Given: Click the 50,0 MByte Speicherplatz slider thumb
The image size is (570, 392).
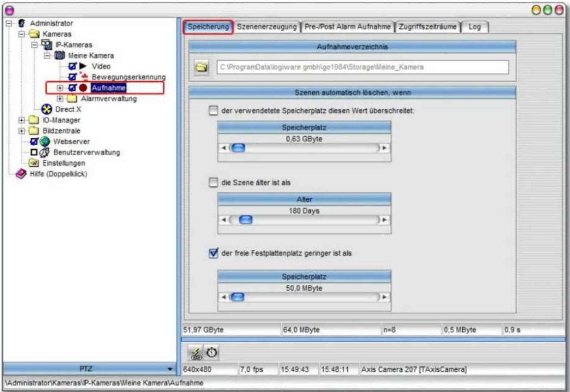Looking at the screenshot, I should (x=238, y=297).
